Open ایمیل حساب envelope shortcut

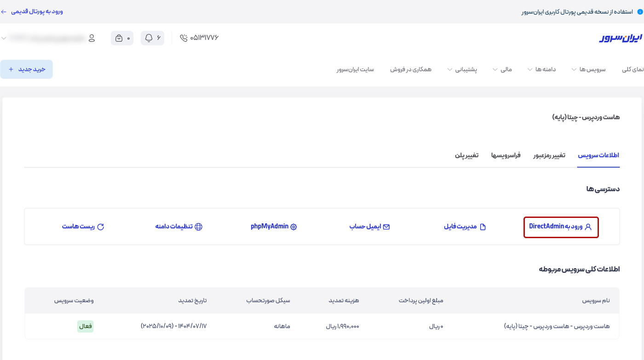(386, 227)
